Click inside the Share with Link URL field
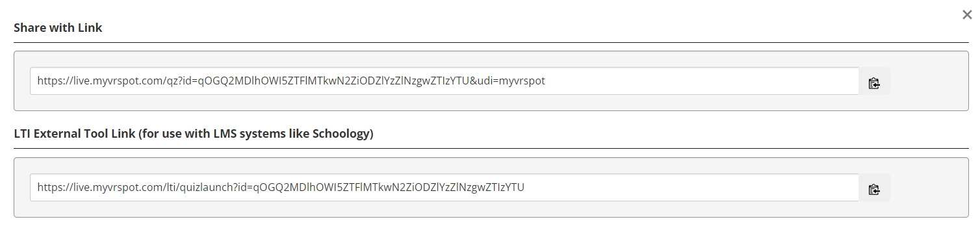This screenshot has height=241, width=980. tap(445, 81)
